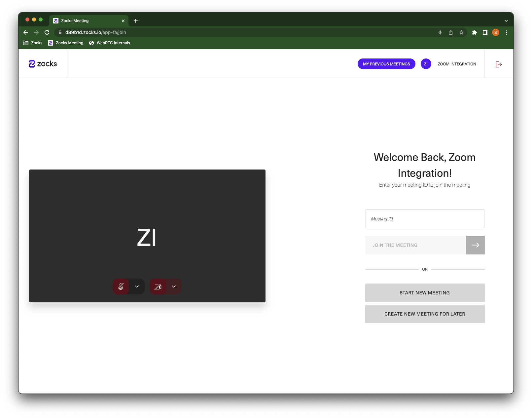
Task: Open the camera selection dropdown
Action: click(x=174, y=286)
